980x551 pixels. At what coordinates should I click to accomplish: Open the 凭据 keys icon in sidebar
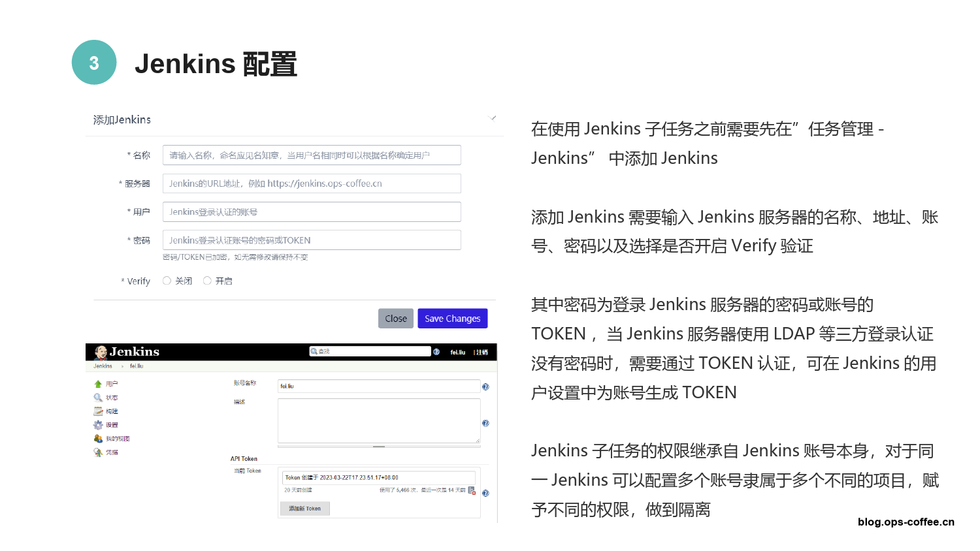98,452
